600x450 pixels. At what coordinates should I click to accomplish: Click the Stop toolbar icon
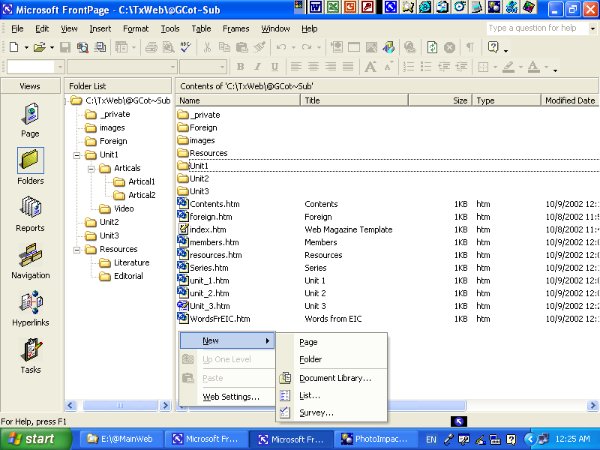(450, 47)
